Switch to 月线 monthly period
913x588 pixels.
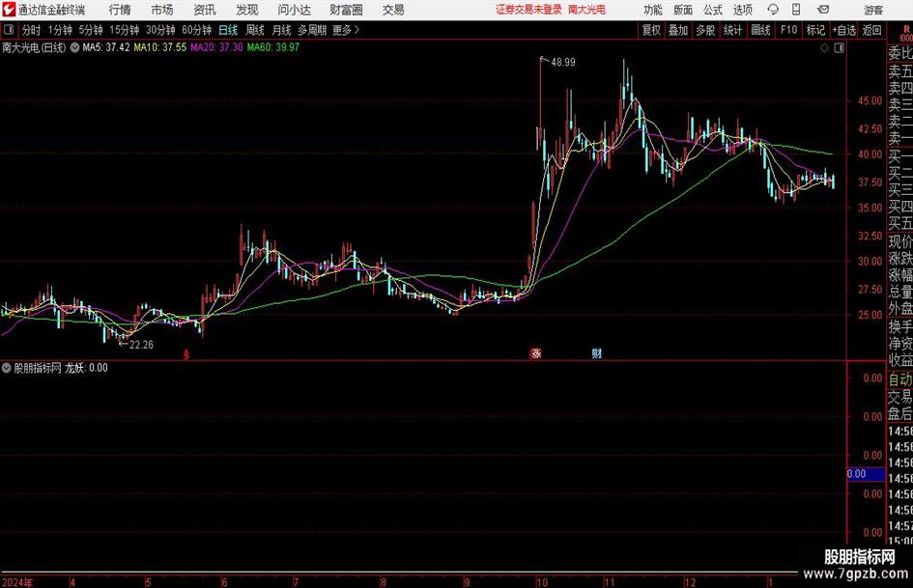pos(281,30)
